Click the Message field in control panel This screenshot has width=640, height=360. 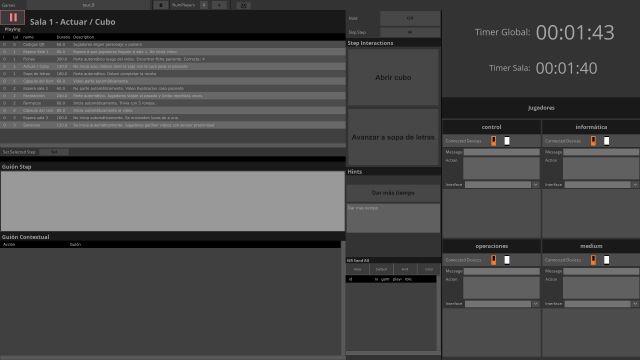501,152
